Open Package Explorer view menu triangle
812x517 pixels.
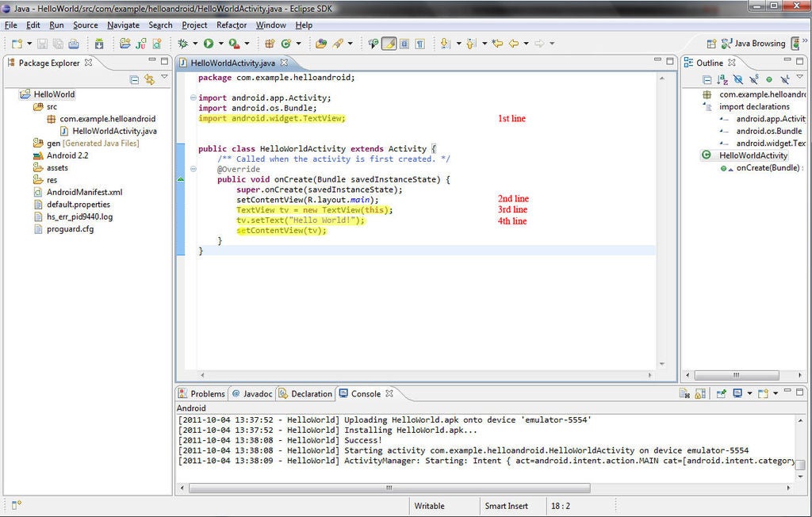[164, 78]
